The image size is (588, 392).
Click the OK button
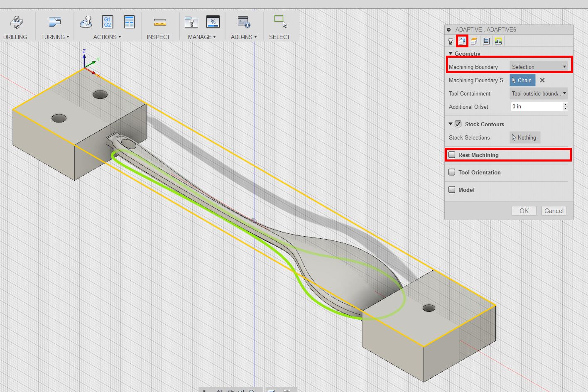524,211
